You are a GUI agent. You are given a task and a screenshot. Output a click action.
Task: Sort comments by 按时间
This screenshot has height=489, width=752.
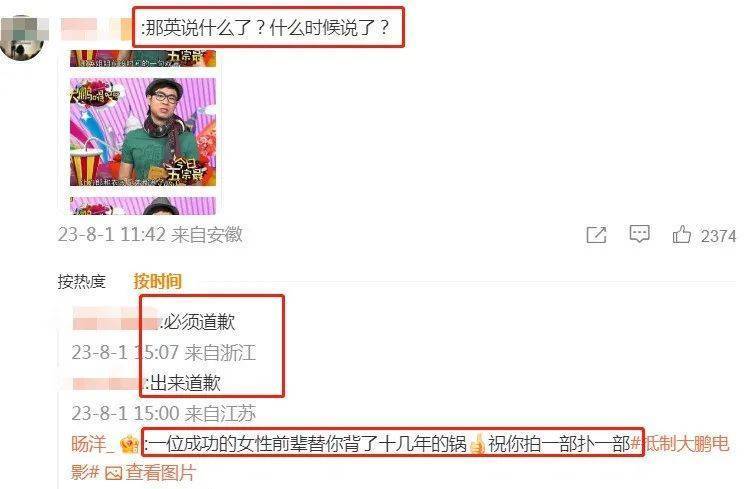[157, 281]
